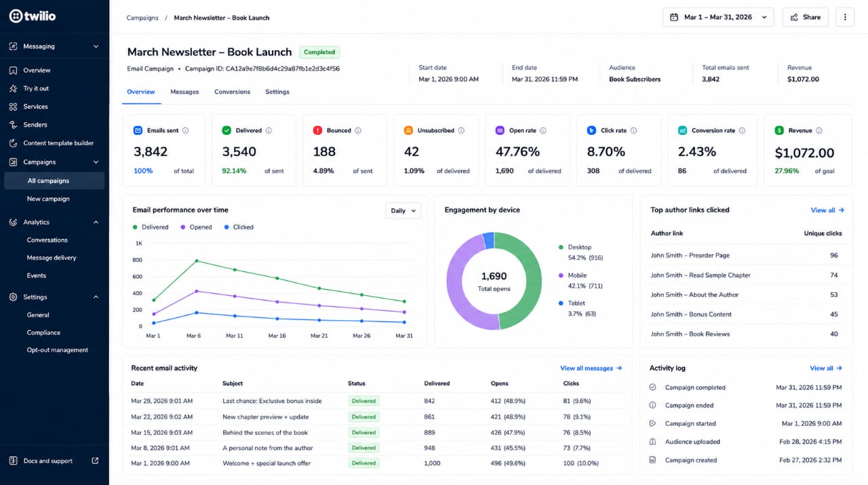Click the info icon next to Unsubscribed
Viewport: 868px width, 485px height.
coord(461,130)
